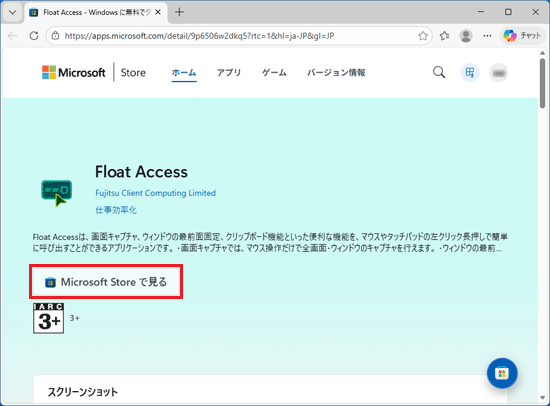The image size is (550, 406).
Task: Select the ゲーム navigation tab
Action: pos(274,73)
